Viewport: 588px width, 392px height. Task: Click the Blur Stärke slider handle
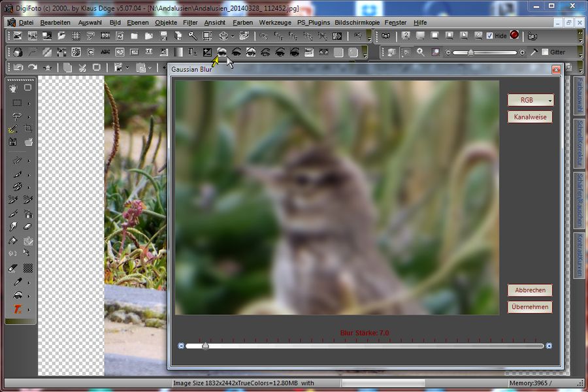[x=205, y=346]
